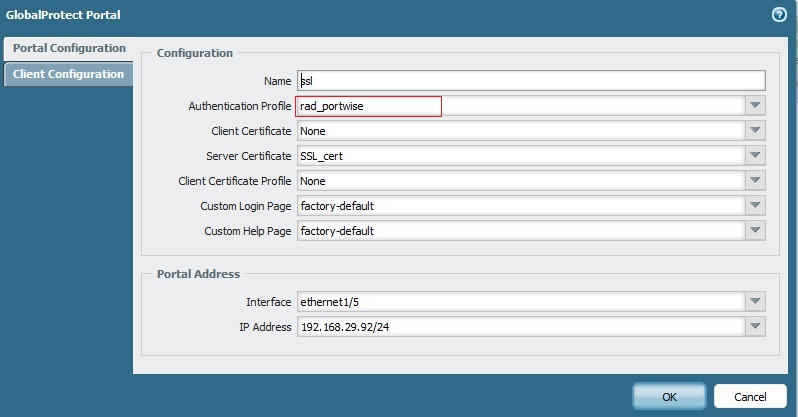Click the Authentication Profile rad_portwise field

point(368,106)
